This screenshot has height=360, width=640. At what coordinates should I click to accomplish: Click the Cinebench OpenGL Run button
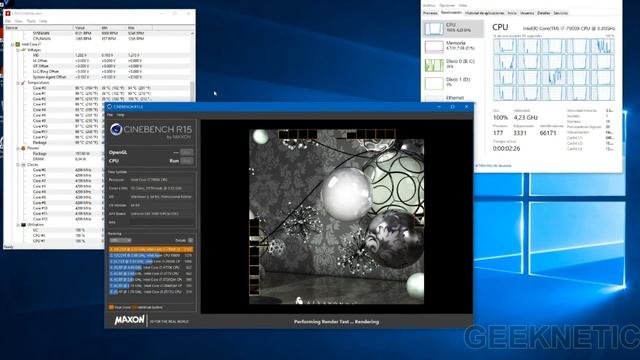(x=187, y=152)
